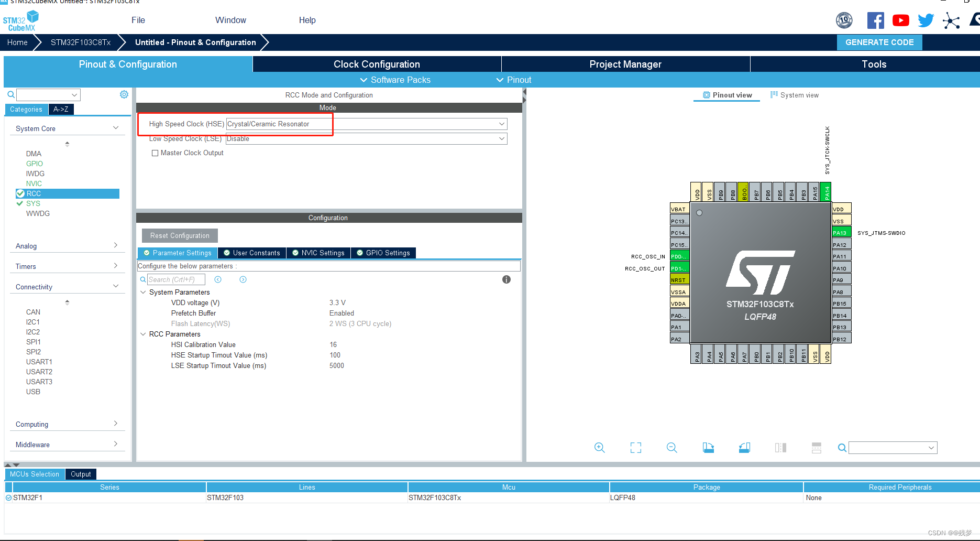Zoom out of the pinout view

[x=672, y=448]
